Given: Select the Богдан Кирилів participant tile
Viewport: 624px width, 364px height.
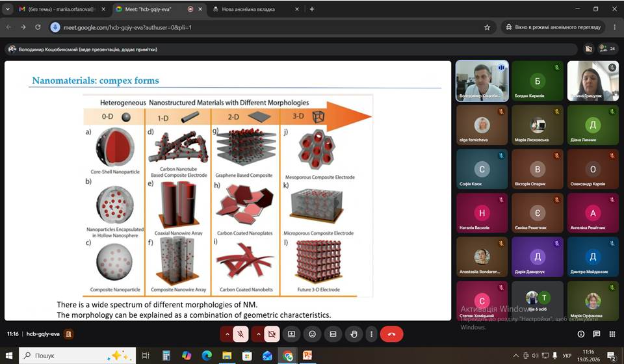Looking at the screenshot, I should [538, 81].
